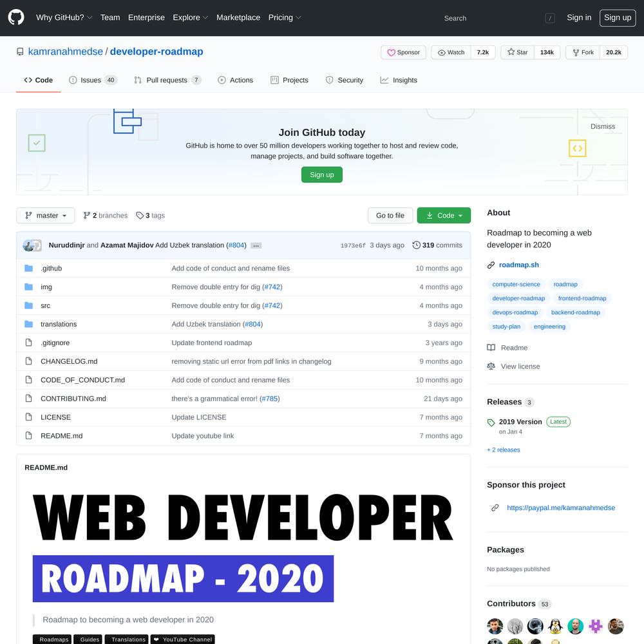The width and height of the screenshot is (644, 644).
Task: Click the LICENSE file icon
Action: pos(28,417)
